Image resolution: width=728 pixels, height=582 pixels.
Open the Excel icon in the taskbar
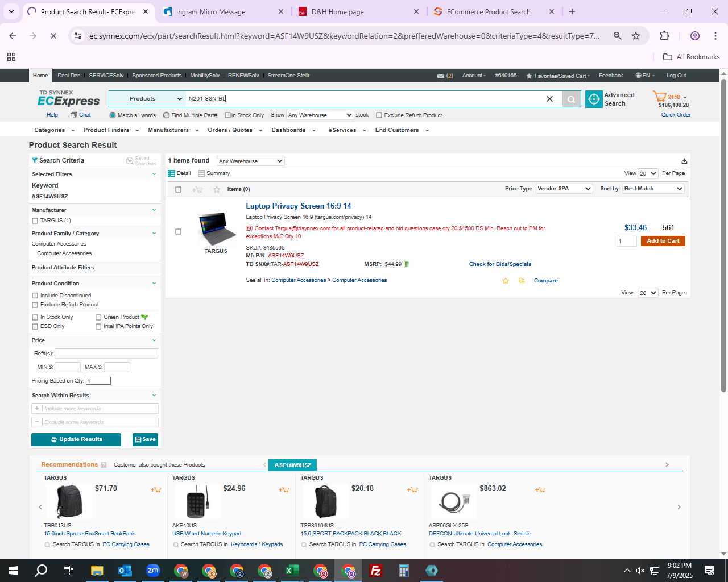click(292, 571)
